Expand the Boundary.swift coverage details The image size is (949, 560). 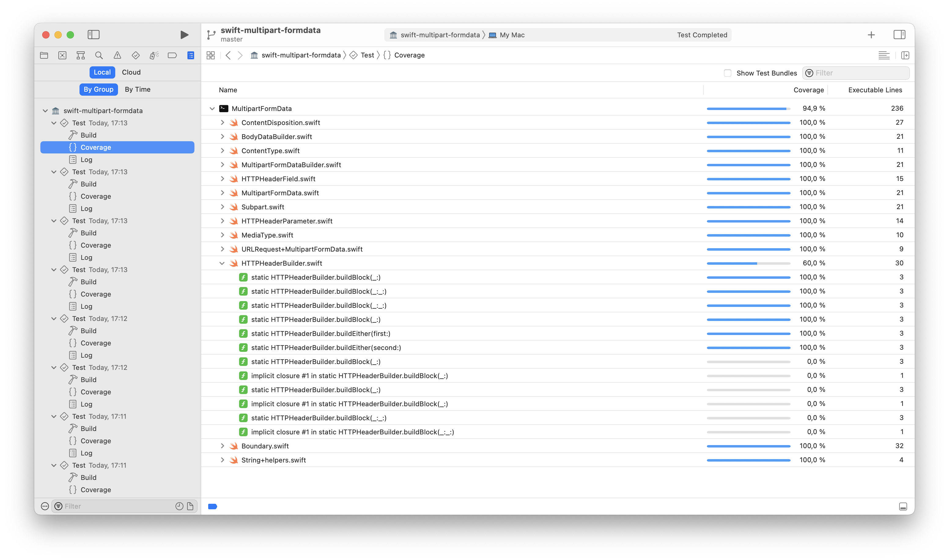[222, 446]
